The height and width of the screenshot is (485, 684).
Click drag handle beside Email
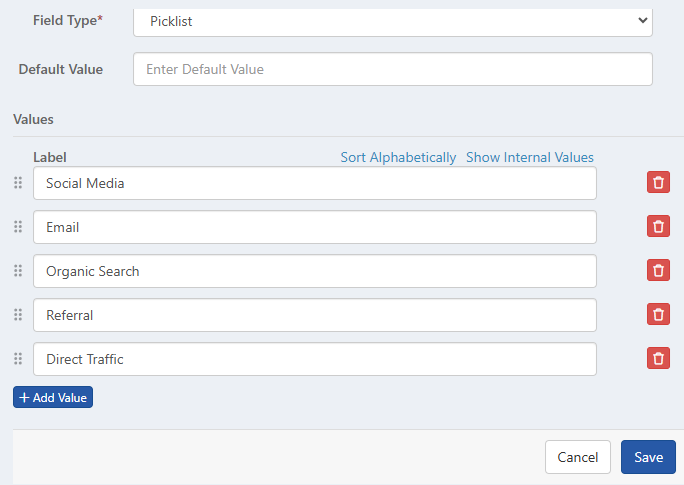click(x=18, y=227)
